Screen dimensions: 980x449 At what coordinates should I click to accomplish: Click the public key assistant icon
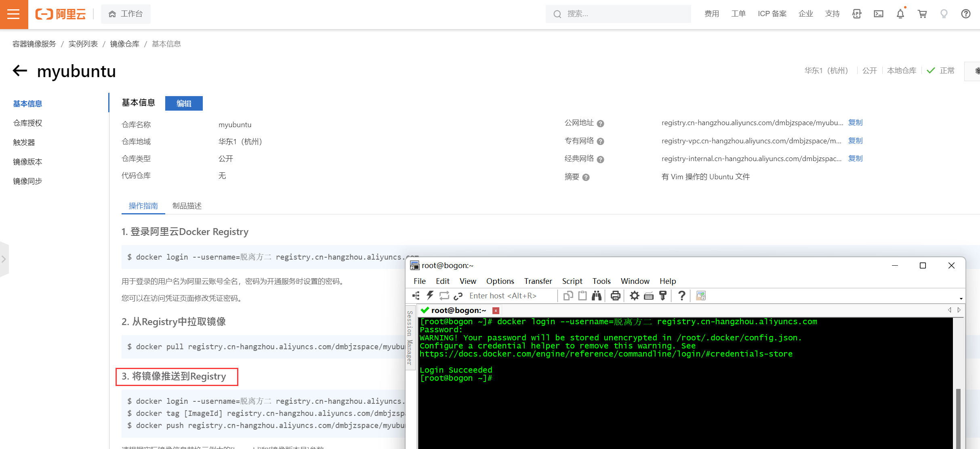pos(662,296)
